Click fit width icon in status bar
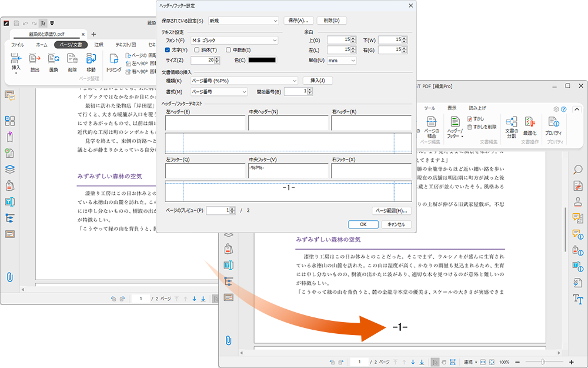This screenshot has width=588, height=368. (x=483, y=362)
